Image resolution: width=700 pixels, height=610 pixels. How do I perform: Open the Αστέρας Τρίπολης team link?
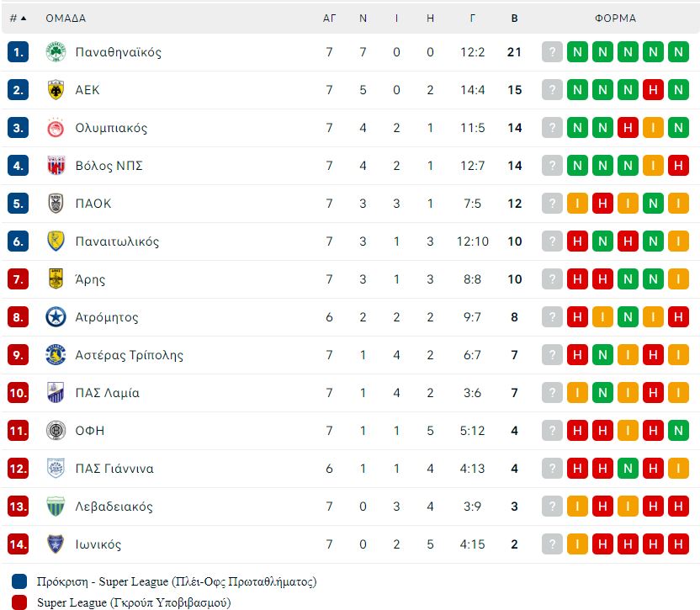pos(129,355)
